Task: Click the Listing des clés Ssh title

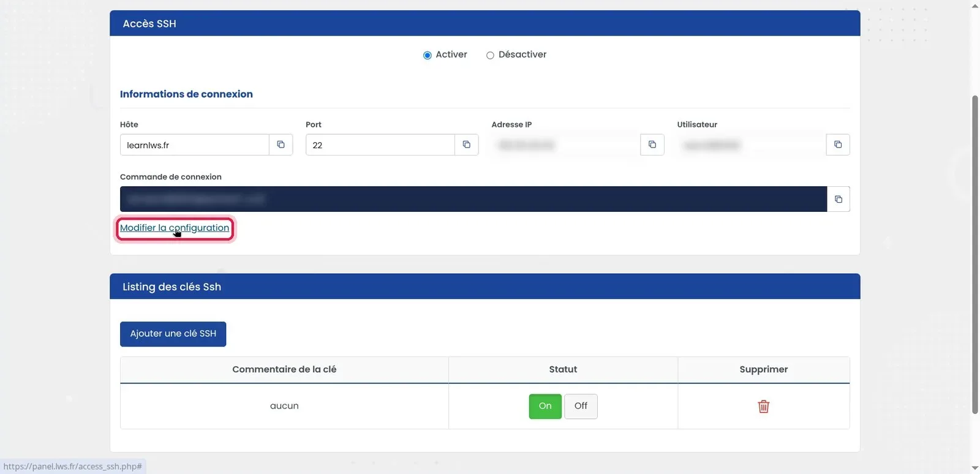Action: 171,287
